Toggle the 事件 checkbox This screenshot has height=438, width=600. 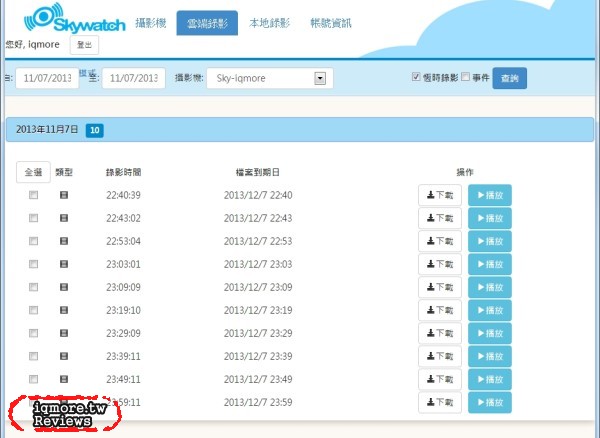coord(465,77)
